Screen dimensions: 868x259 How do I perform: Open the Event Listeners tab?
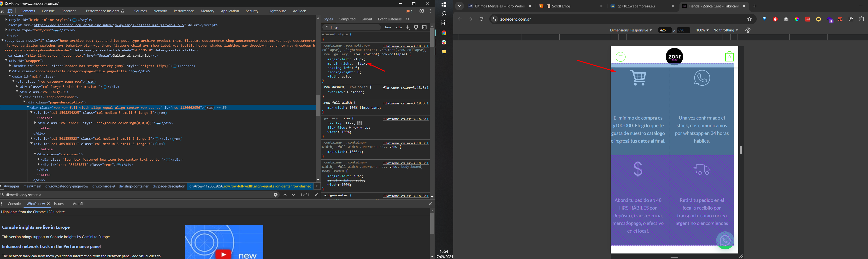point(390,19)
